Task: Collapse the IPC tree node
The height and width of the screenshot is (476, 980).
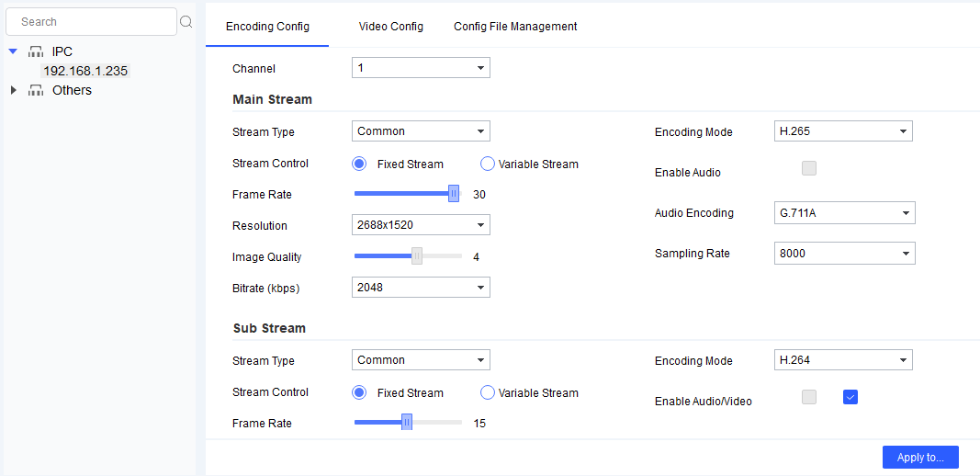Action: click(13, 51)
